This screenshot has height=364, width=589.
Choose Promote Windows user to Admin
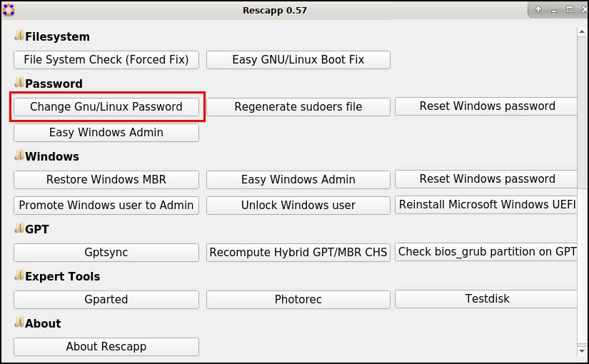pos(106,206)
